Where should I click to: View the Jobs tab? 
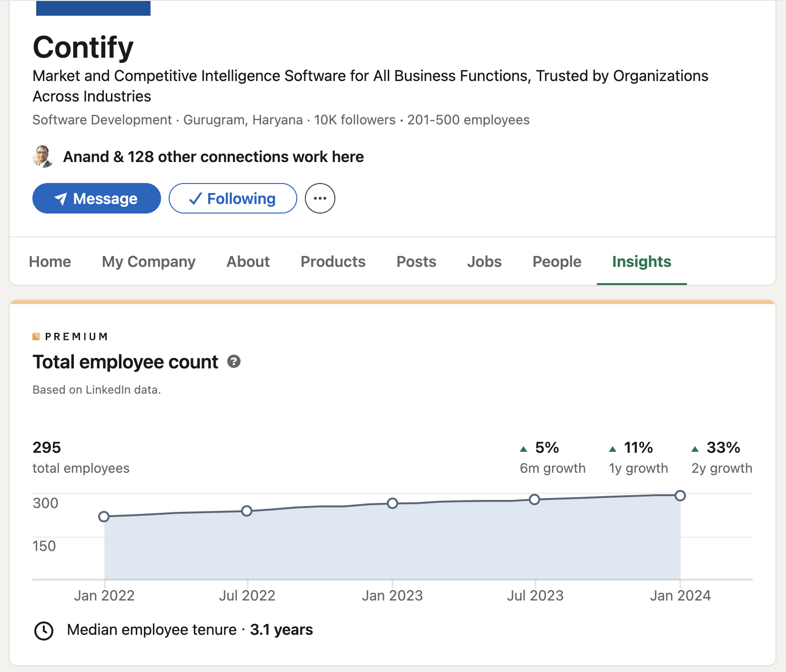[484, 262]
